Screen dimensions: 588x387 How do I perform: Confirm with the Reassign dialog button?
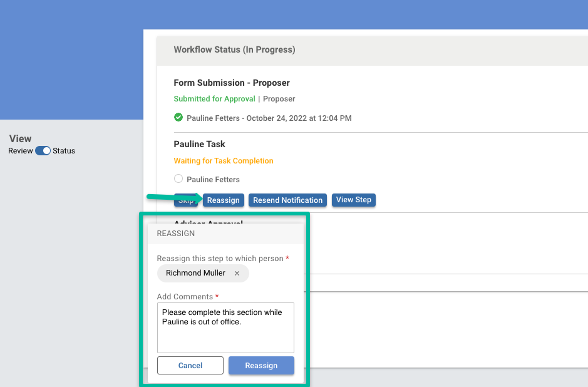pos(261,365)
